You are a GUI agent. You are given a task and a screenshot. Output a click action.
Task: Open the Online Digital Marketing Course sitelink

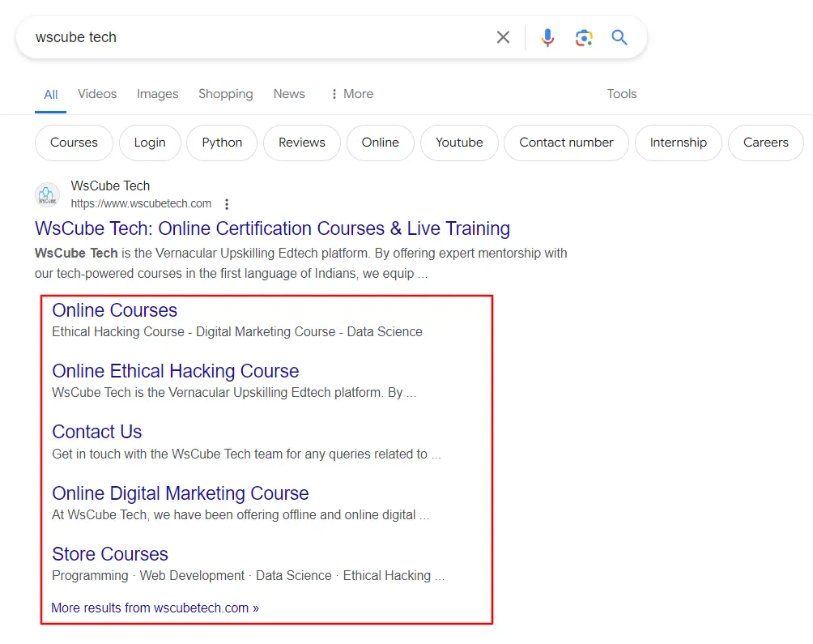(x=181, y=493)
